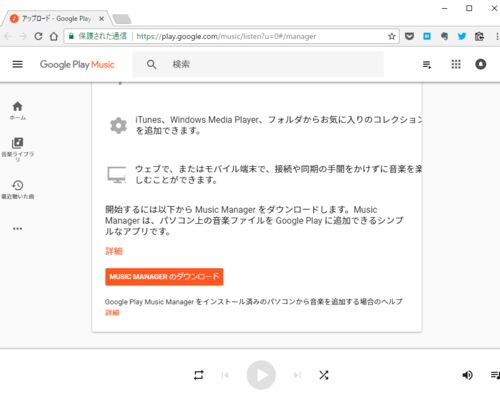Open the Google apps grid
Image resolution: width=500 pixels, height=397 pixels.
pos(456,64)
